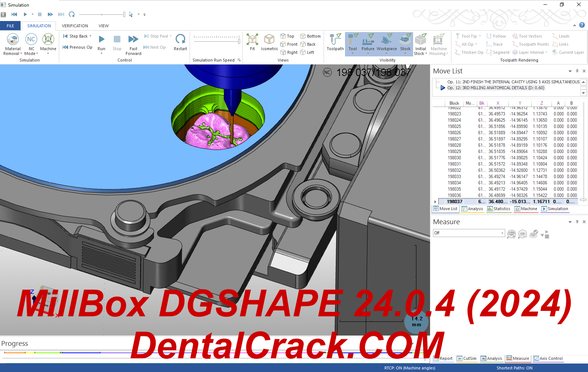Select the NC Mode button
This screenshot has width=588, height=372.
tap(31, 44)
